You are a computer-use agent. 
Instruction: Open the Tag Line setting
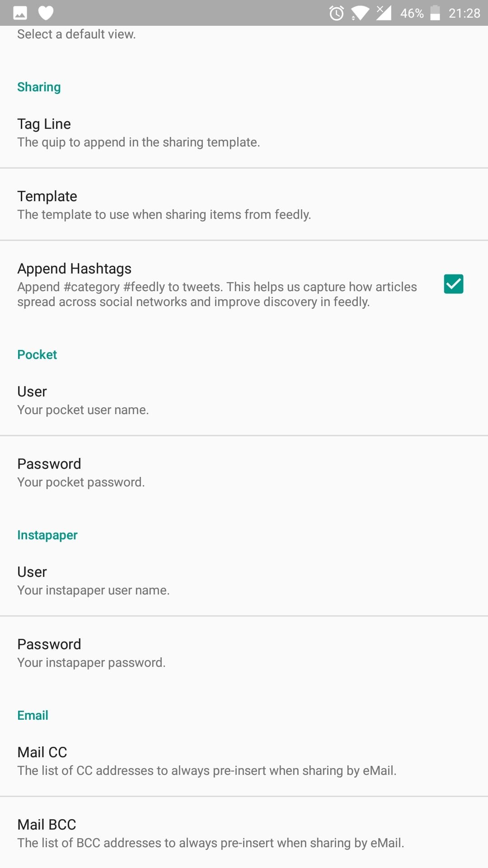pyautogui.click(x=244, y=132)
